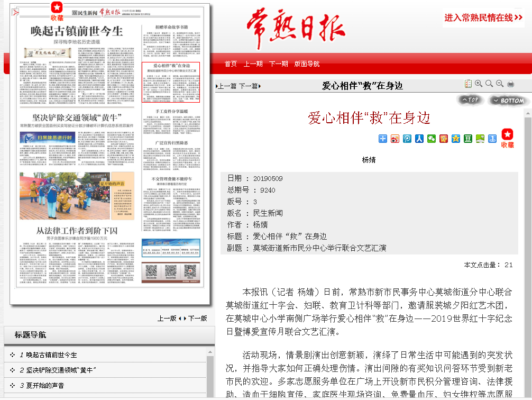Share article to QQ Zone
This screenshot has width=532, height=400.
pos(456,139)
